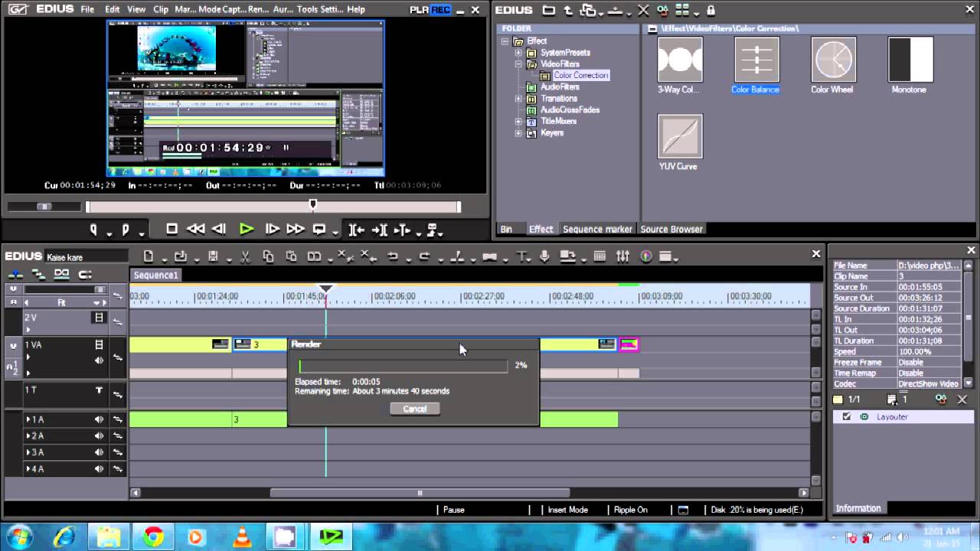
Task: Cancel the render in the Render dialog
Action: 415,409
